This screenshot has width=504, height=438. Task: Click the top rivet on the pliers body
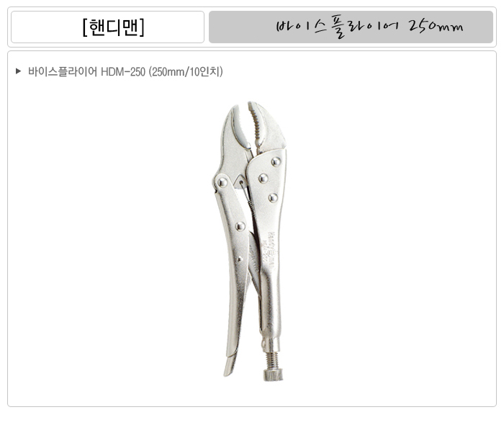[276, 162]
